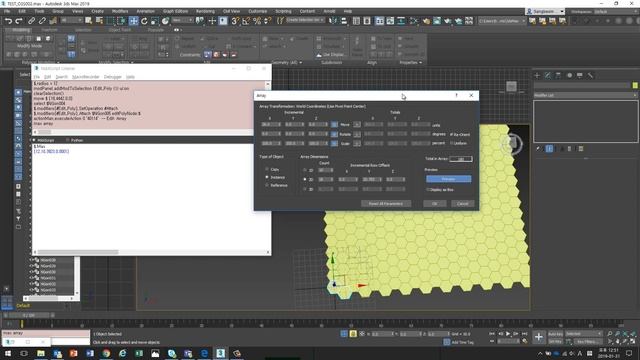Open Debugger menu in MAXScript Listener
Viewport: 640px width, 360px height.
(113, 77)
